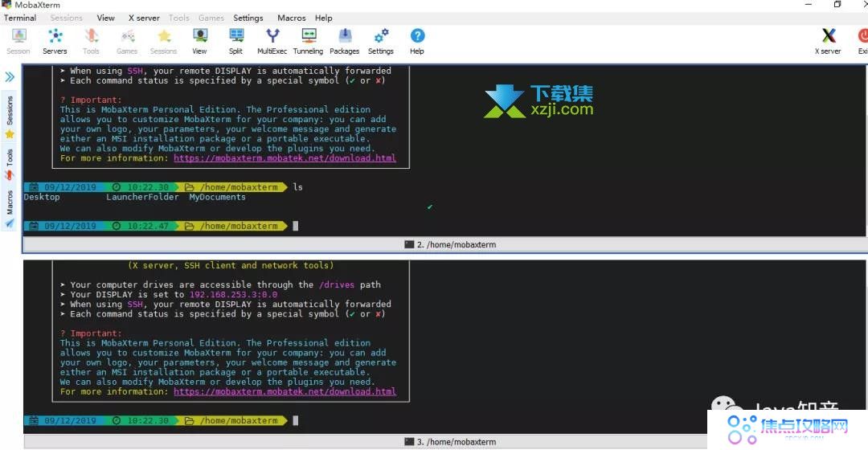The image size is (868, 450).
Task: Open the Macros menu
Action: (x=292, y=18)
